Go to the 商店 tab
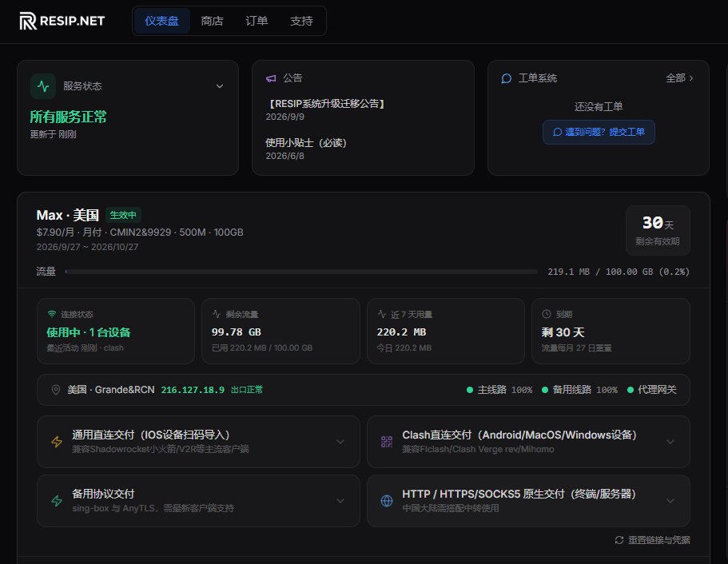728x564 pixels. [212, 21]
